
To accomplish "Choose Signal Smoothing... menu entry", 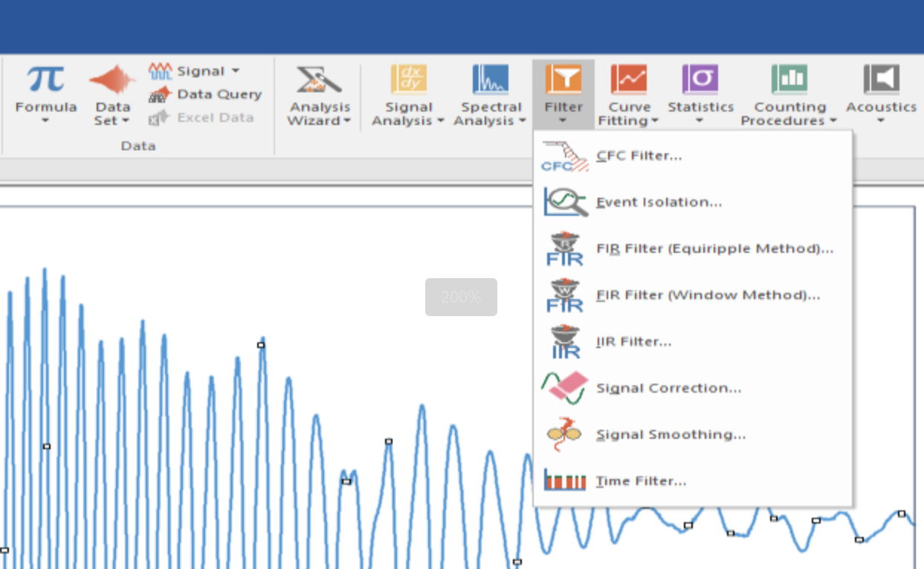I will point(693,434).
